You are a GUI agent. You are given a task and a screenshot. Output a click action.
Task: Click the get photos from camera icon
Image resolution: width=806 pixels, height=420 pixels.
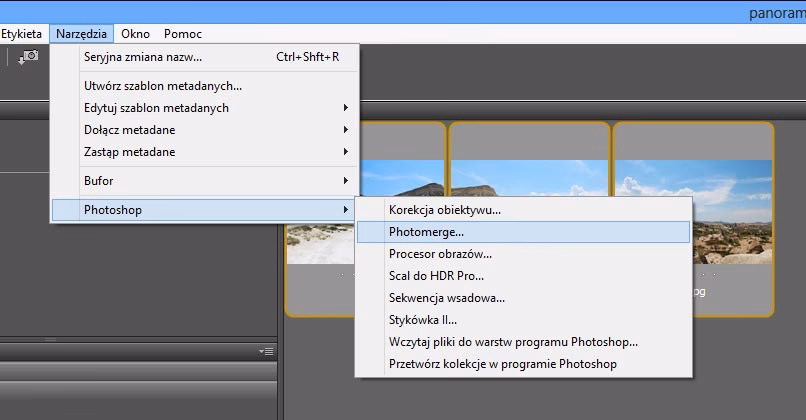(x=28, y=57)
